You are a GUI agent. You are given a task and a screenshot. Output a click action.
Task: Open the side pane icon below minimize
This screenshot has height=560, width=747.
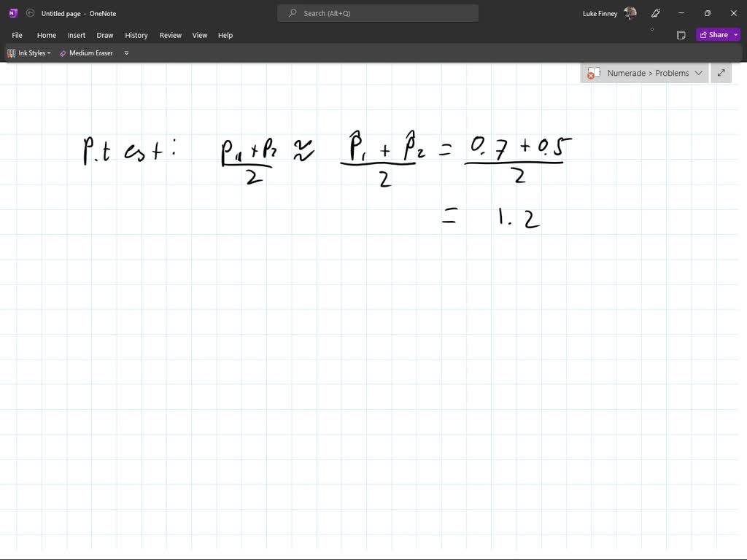pos(681,34)
